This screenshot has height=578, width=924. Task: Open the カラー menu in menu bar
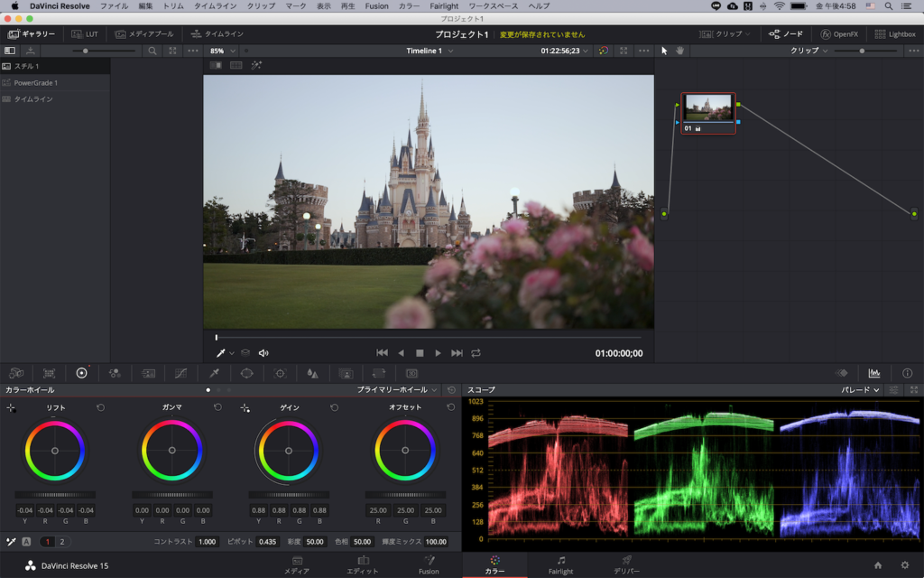409,5
